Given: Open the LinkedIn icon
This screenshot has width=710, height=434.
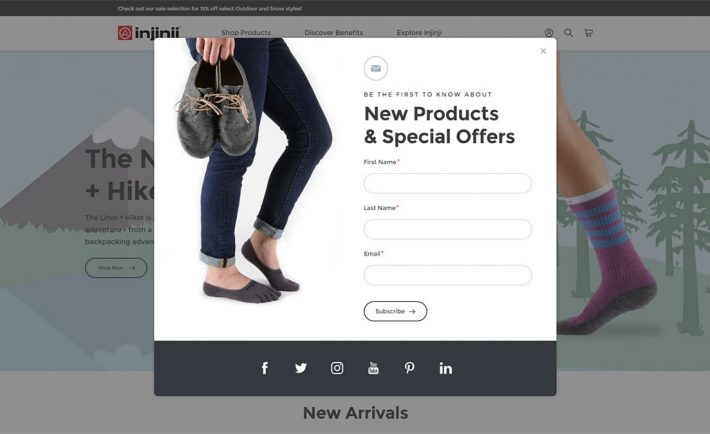Looking at the screenshot, I should coord(446,368).
